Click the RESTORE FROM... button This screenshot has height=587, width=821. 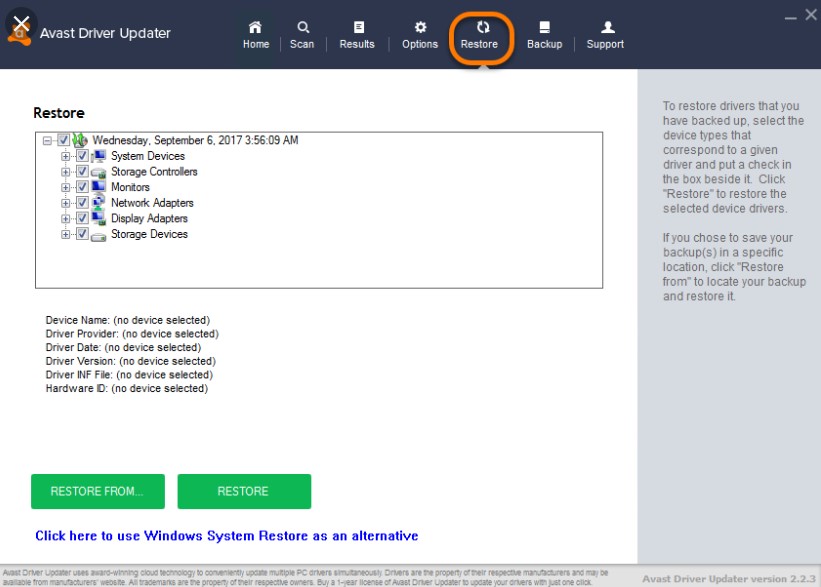click(98, 491)
